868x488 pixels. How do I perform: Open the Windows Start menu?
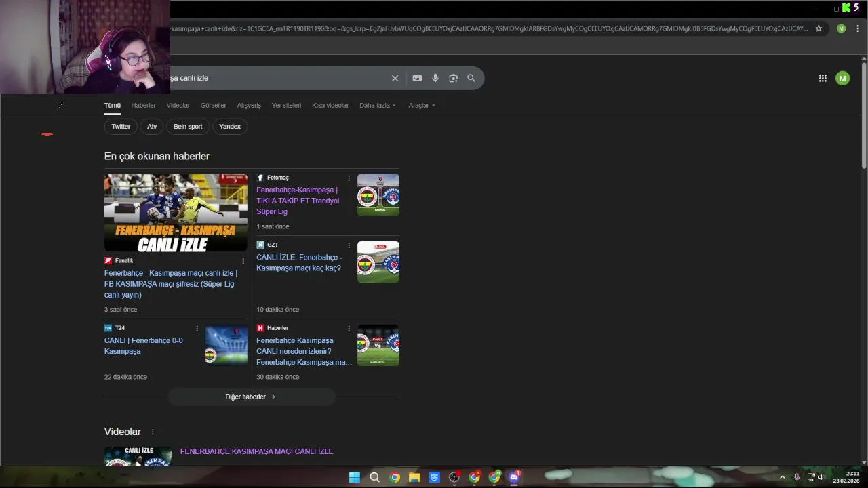[x=355, y=477]
